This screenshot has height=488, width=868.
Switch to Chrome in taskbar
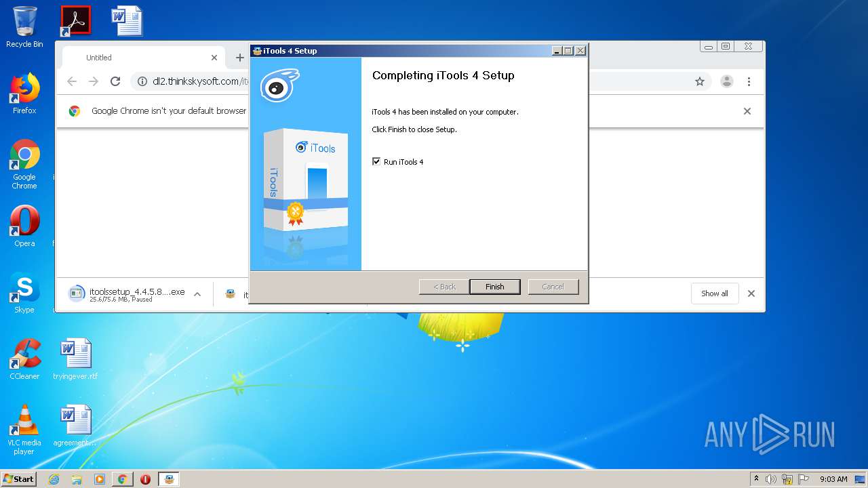[x=122, y=479]
